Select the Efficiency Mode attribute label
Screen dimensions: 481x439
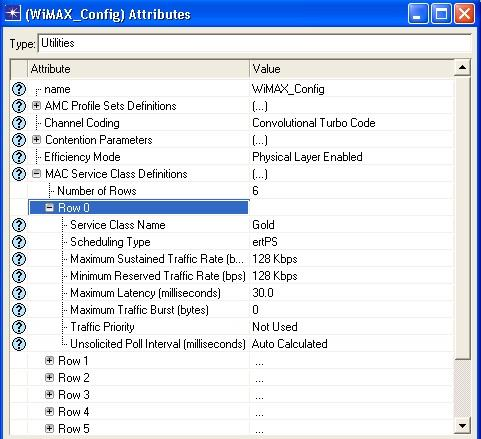tap(82, 157)
